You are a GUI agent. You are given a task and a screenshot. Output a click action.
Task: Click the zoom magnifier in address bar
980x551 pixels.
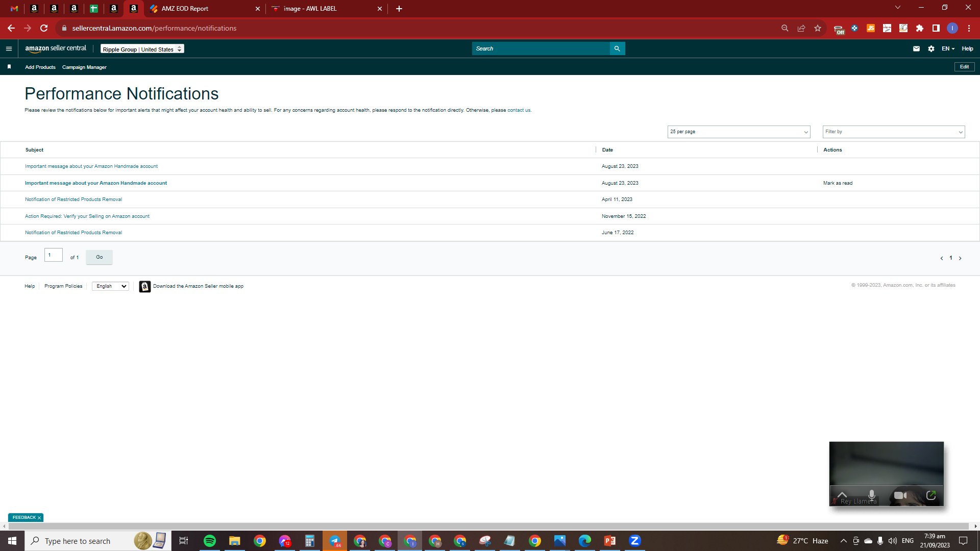785,28
